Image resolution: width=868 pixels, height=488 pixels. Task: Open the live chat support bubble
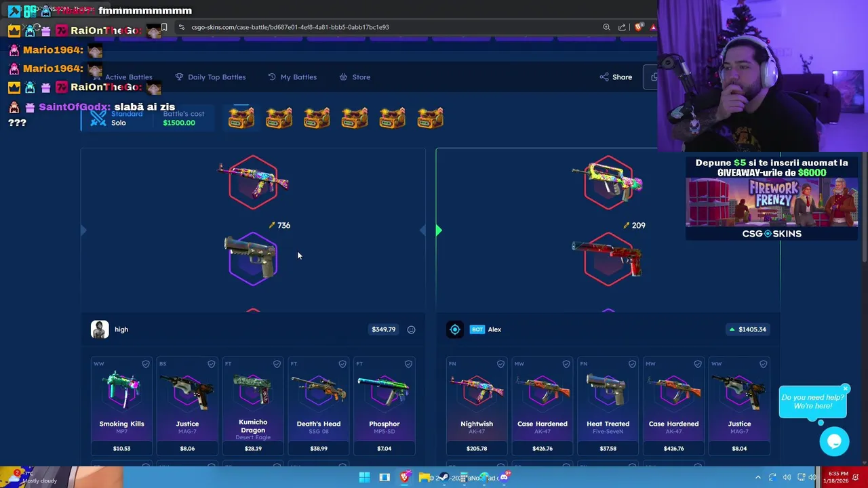(x=834, y=442)
